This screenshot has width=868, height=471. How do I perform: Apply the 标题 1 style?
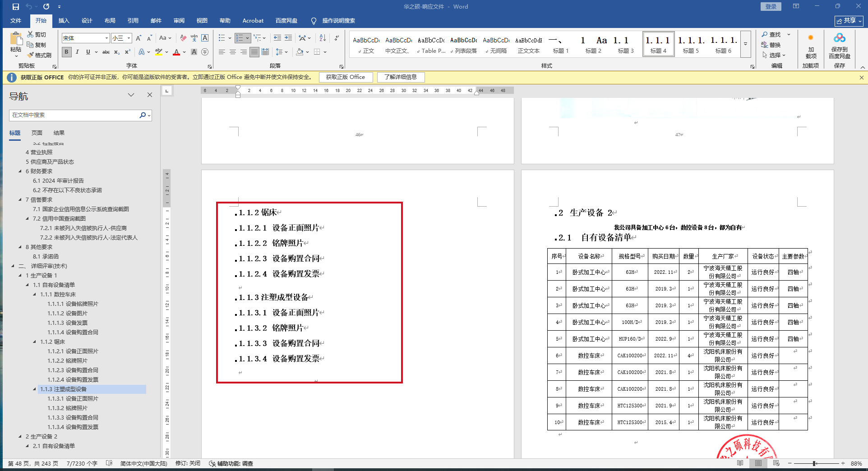click(x=561, y=44)
